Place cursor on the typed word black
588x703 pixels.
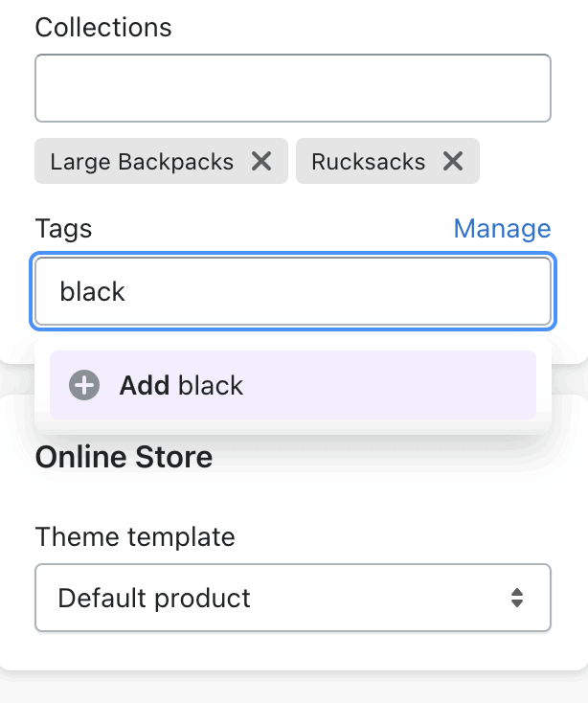click(92, 291)
